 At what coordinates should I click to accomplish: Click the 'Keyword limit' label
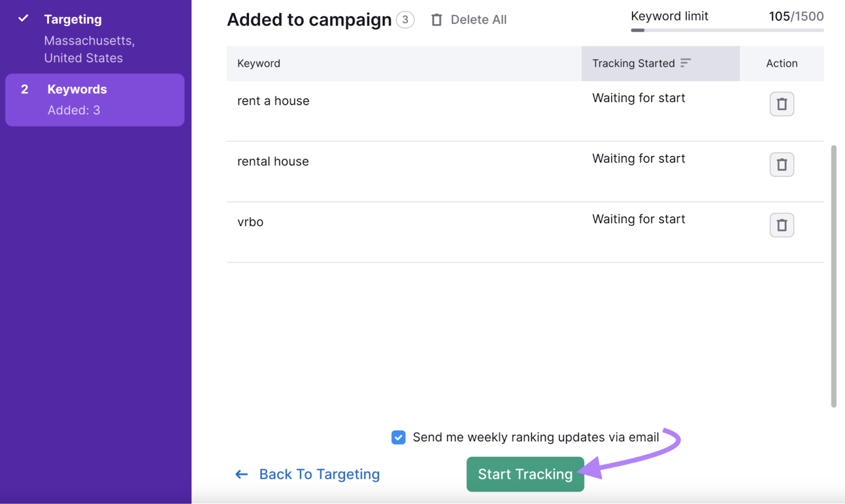tap(669, 16)
